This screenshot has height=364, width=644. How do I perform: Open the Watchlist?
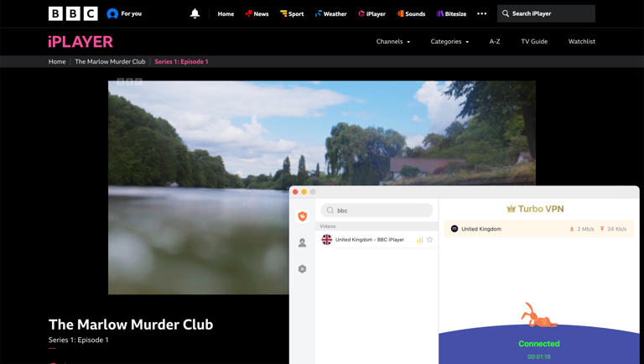click(x=582, y=41)
